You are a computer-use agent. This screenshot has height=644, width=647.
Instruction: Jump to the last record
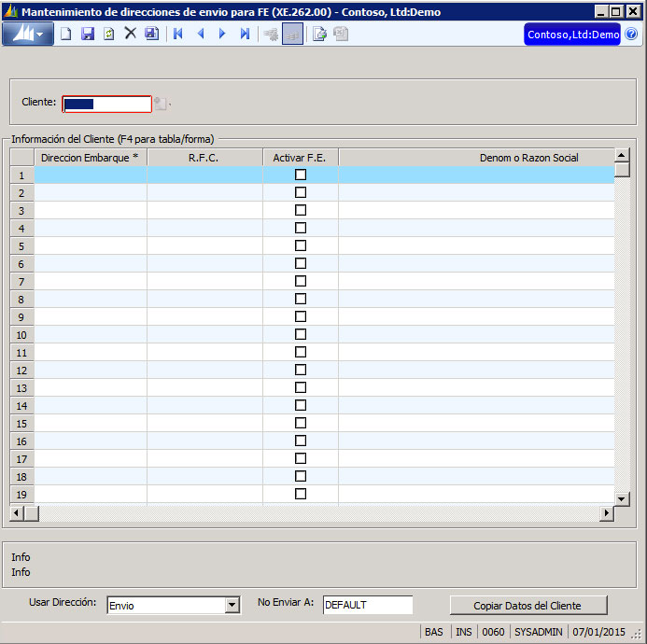click(245, 34)
